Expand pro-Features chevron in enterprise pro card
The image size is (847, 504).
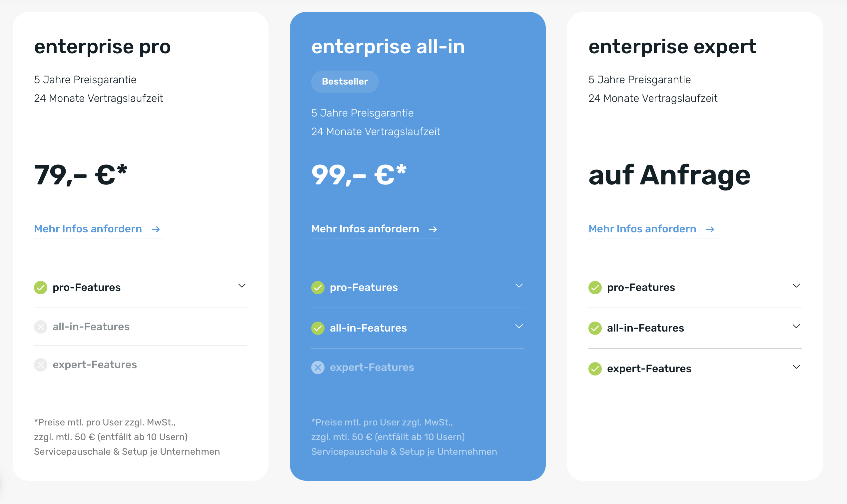click(x=242, y=286)
